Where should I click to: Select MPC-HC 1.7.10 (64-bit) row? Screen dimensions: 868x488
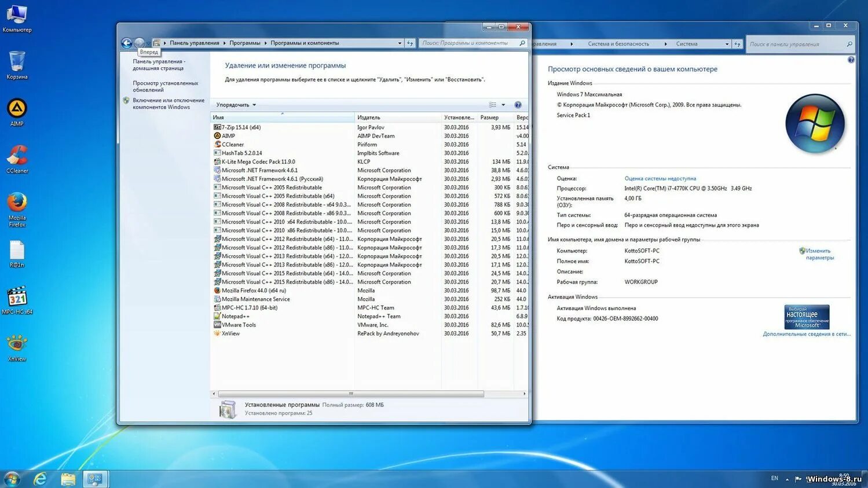(x=370, y=307)
